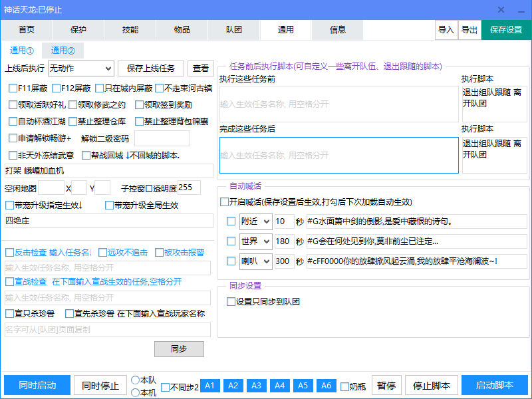The width and height of the screenshot is (532, 399).
Task: Click 保存上线任务 button
Action: click(151, 68)
